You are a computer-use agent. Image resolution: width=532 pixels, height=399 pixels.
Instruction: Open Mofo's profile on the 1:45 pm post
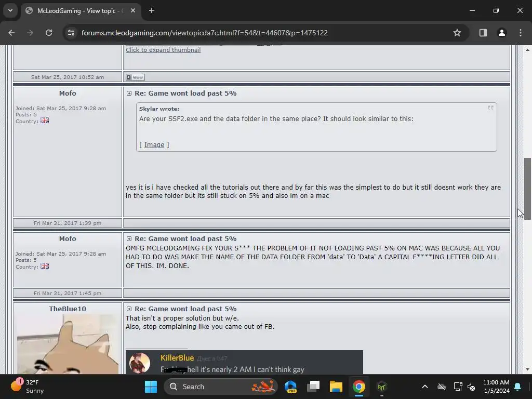point(68,239)
